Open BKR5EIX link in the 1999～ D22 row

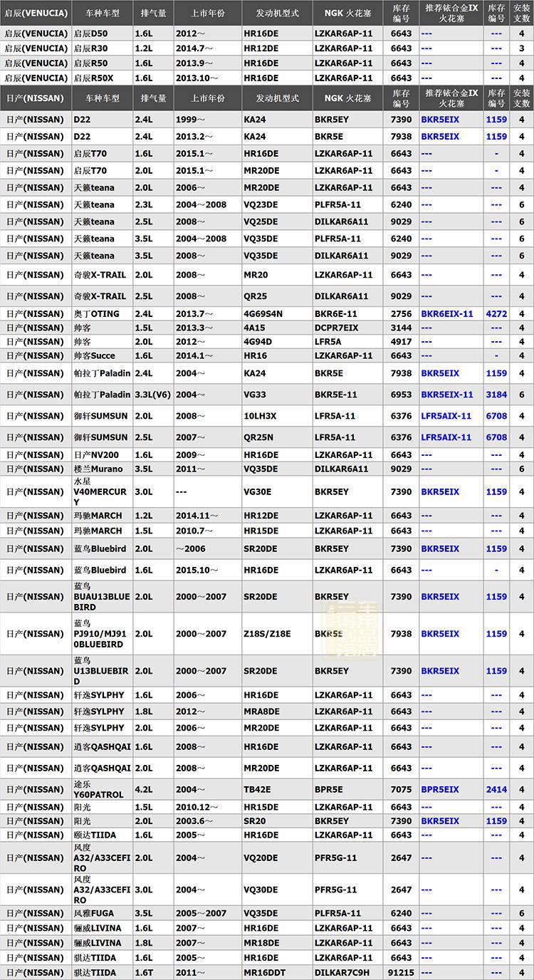[x=440, y=120]
